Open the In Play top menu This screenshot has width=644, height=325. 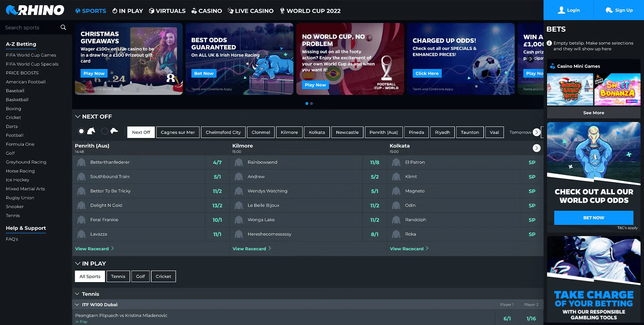tap(127, 11)
